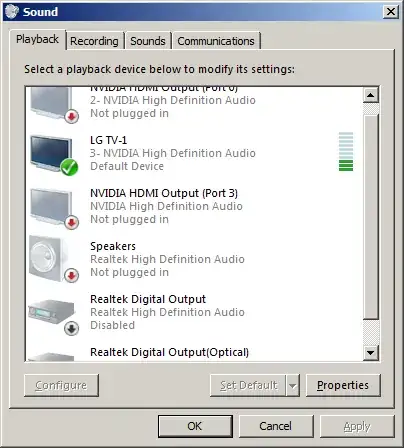404x448 pixels.
Task: Click the device list scrollbar thumb
Action: (370, 217)
